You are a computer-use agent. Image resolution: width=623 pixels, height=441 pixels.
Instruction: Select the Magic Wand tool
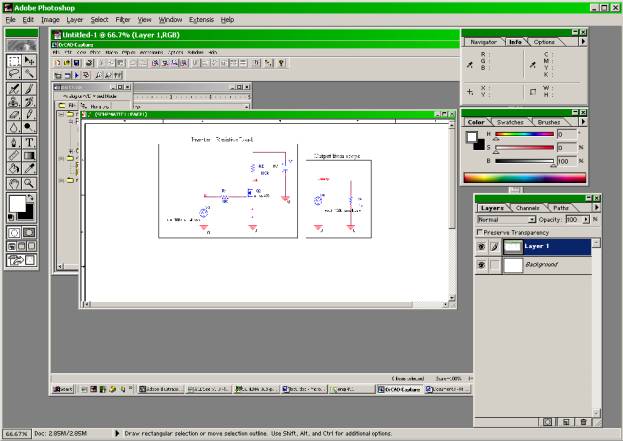[29, 73]
